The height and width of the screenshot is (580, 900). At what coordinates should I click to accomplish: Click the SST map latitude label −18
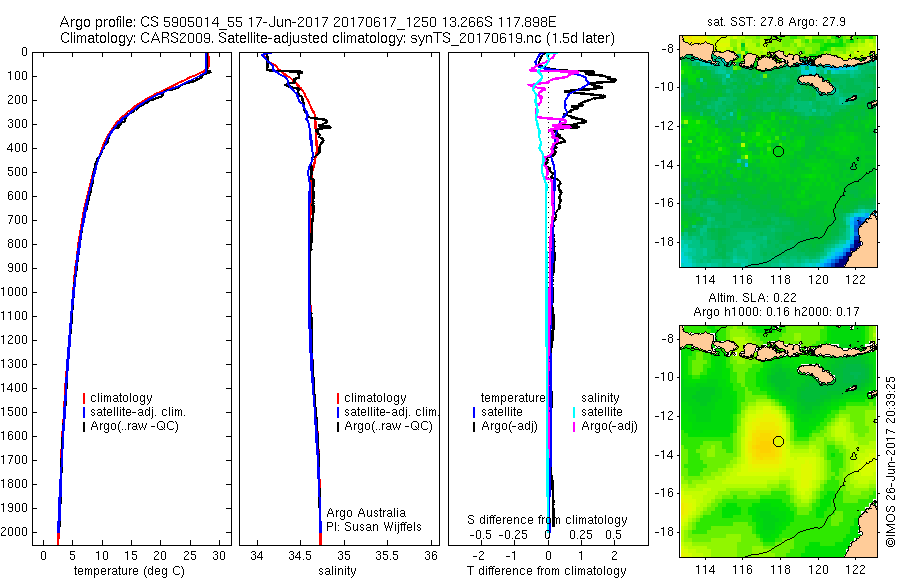[x=663, y=242]
